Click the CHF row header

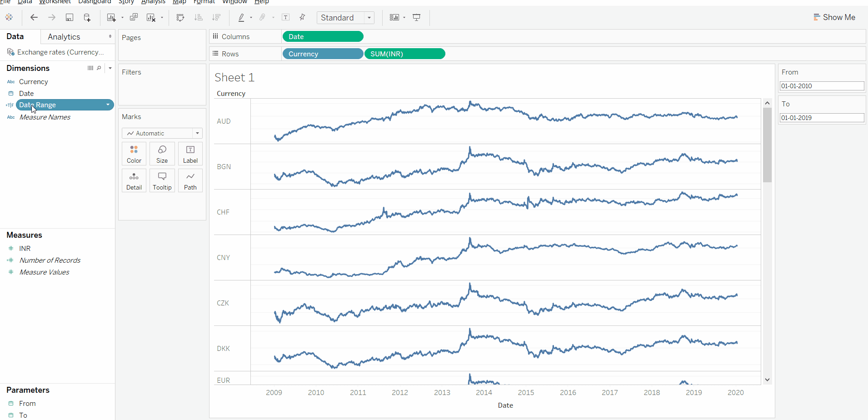pos(223,212)
